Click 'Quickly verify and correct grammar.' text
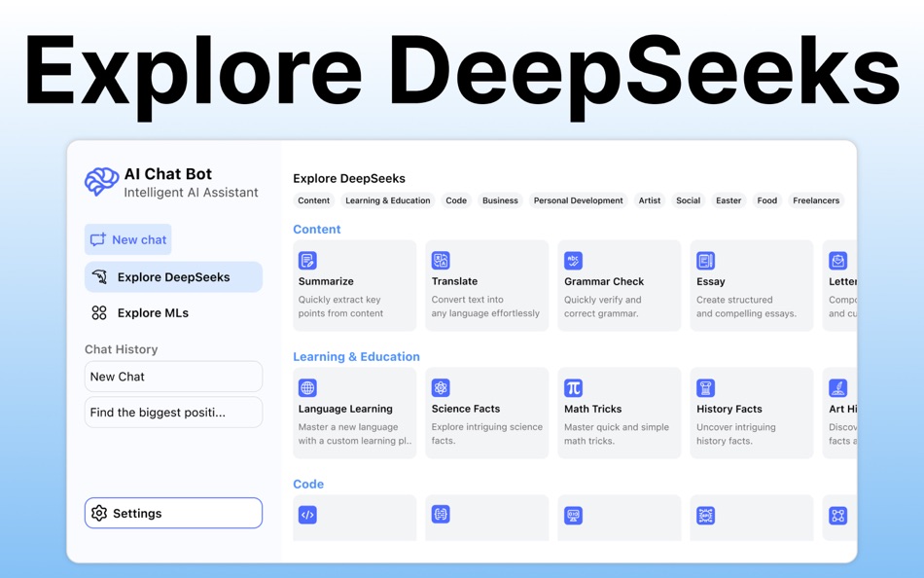The width and height of the screenshot is (924, 578). [602, 307]
